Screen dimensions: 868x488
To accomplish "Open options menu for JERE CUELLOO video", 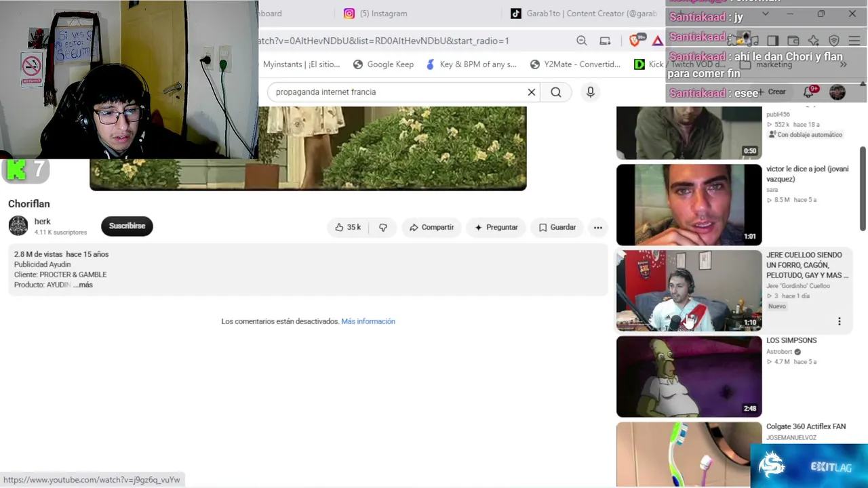I will click(839, 321).
